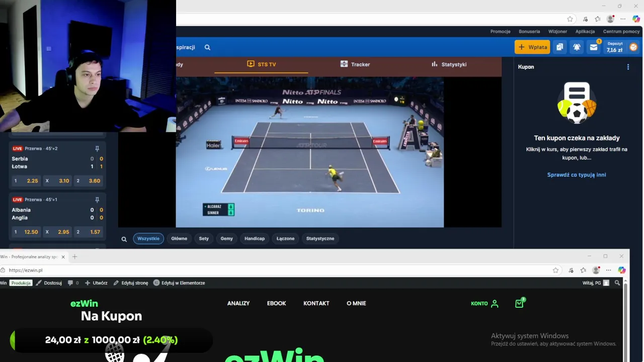Screen dimensions: 644x362
Task: Switch to STS TV tab
Action: (261, 64)
